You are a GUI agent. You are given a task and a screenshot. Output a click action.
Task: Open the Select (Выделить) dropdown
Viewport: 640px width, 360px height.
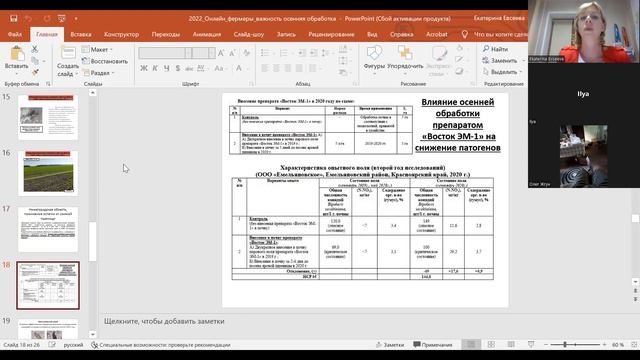[503, 72]
